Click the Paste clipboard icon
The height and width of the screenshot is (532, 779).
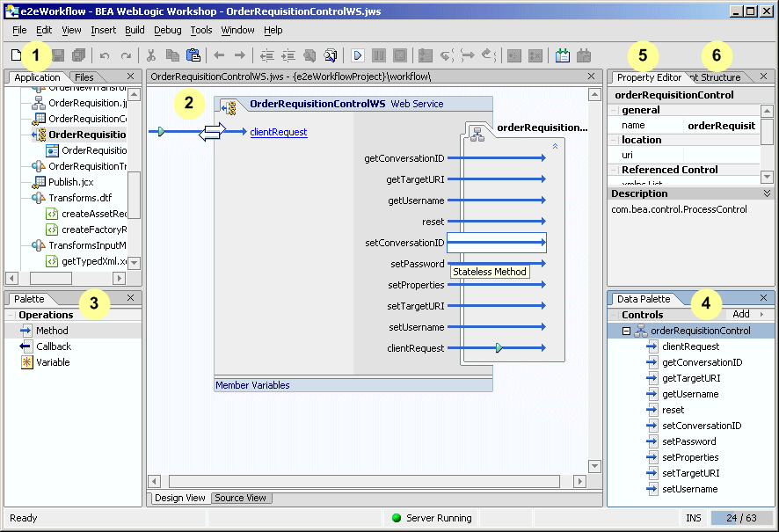click(x=193, y=55)
